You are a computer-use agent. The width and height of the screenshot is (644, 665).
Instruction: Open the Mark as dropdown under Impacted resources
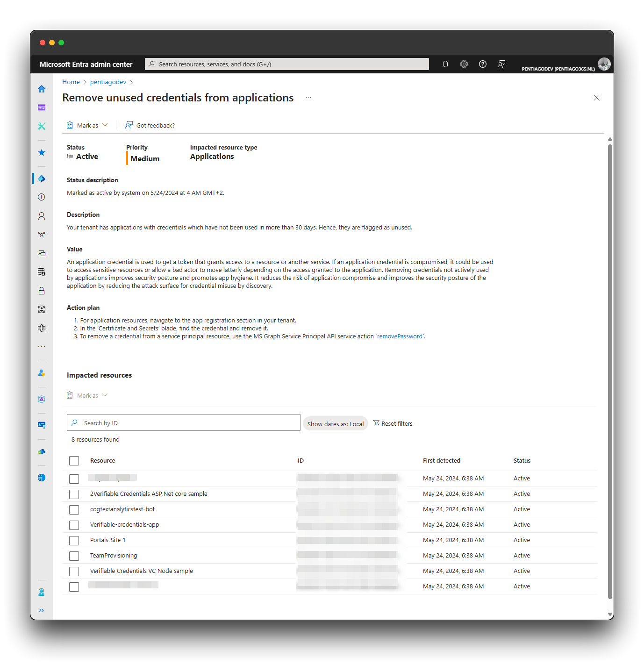coord(87,395)
